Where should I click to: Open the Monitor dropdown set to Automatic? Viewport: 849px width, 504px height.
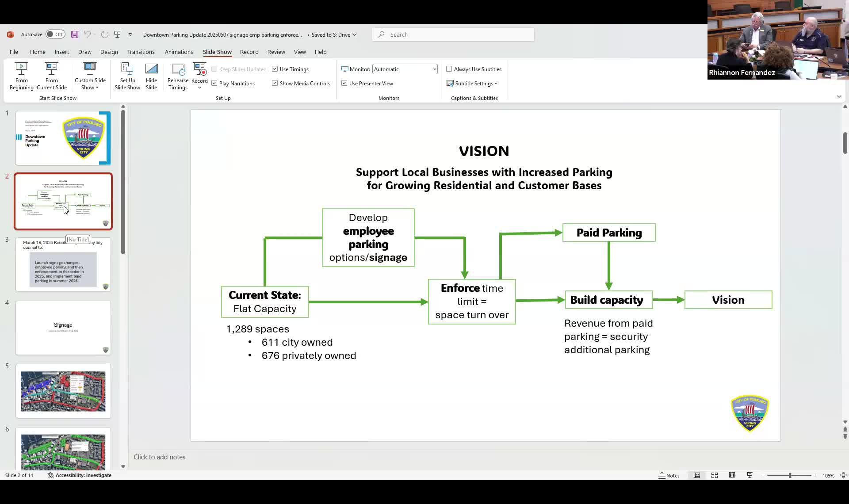[x=405, y=69]
